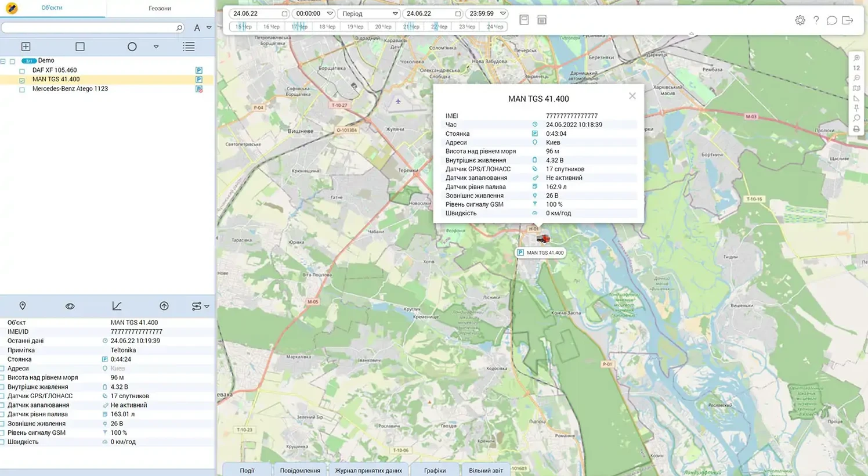Check the Demo group checkbox

pyautogui.click(x=12, y=61)
